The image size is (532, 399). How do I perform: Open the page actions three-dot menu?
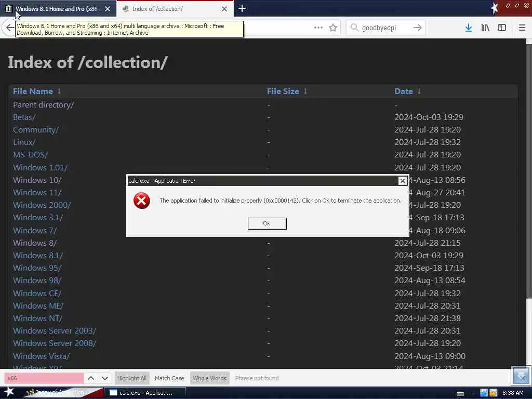318,28
